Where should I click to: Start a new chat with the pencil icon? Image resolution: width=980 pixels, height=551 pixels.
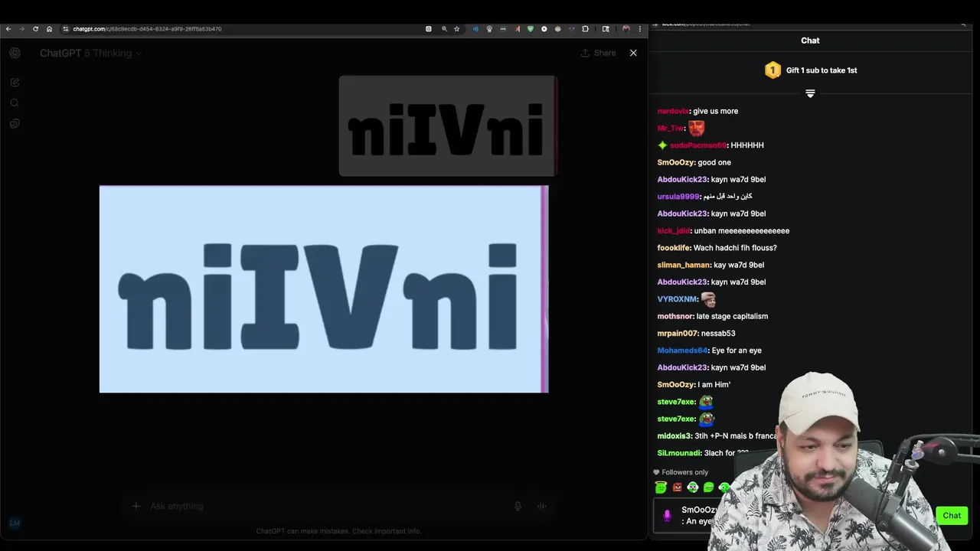15,83
